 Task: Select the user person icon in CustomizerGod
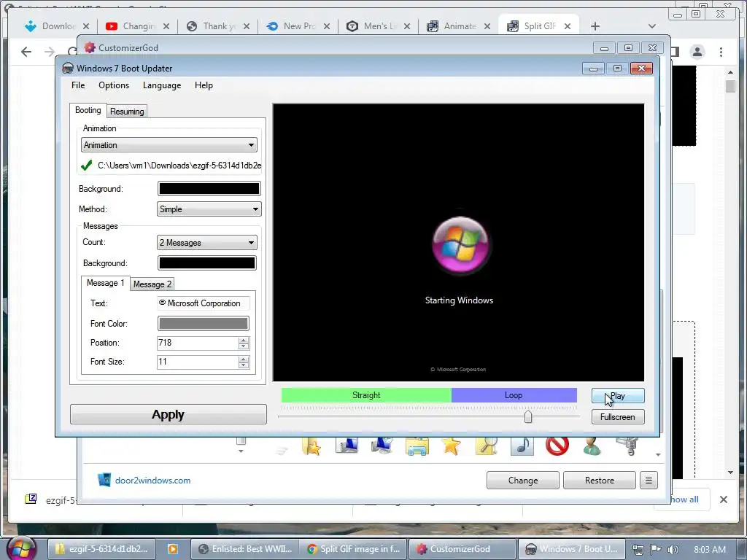[592, 446]
